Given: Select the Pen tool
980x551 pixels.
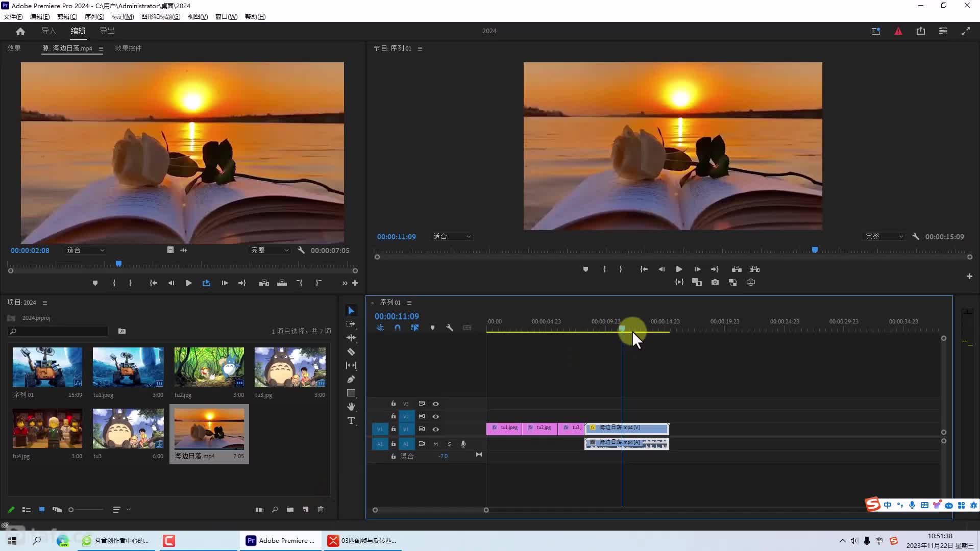Looking at the screenshot, I should pyautogui.click(x=351, y=379).
